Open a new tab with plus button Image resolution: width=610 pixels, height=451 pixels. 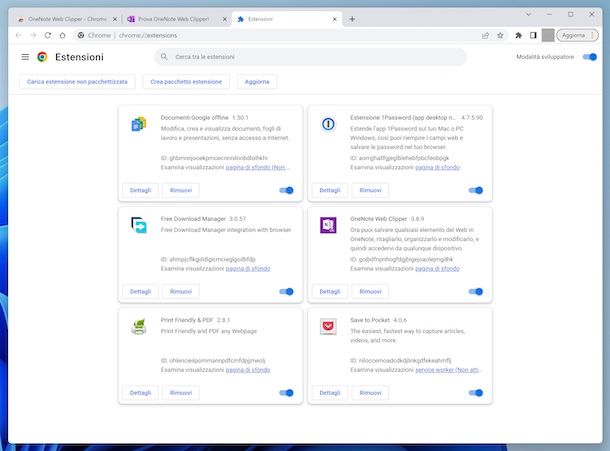352,19
